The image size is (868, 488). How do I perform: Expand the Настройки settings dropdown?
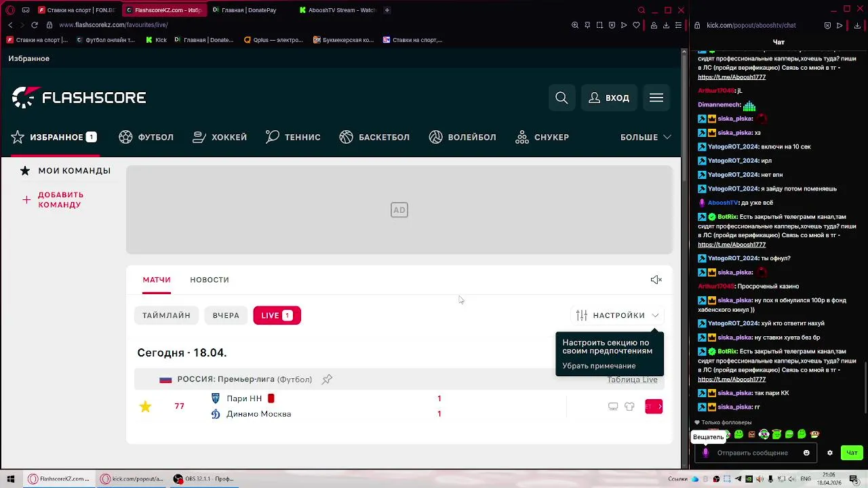(x=617, y=315)
